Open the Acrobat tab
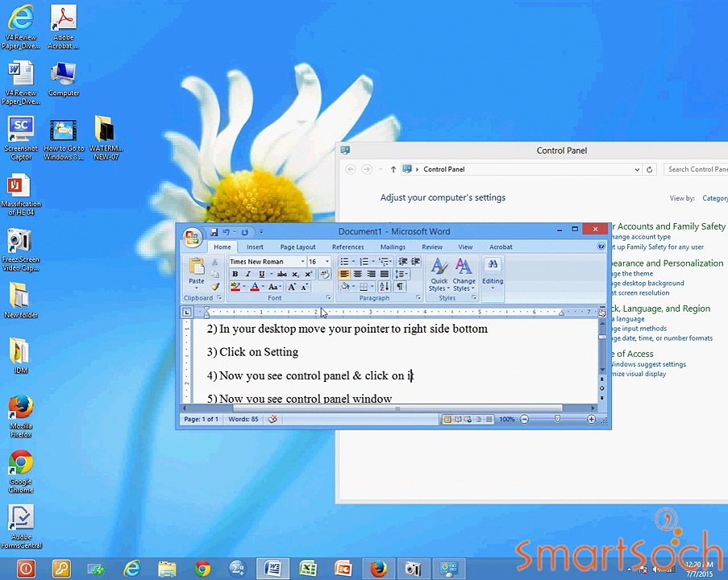This screenshot has height=580, width=728. [501, 246]
